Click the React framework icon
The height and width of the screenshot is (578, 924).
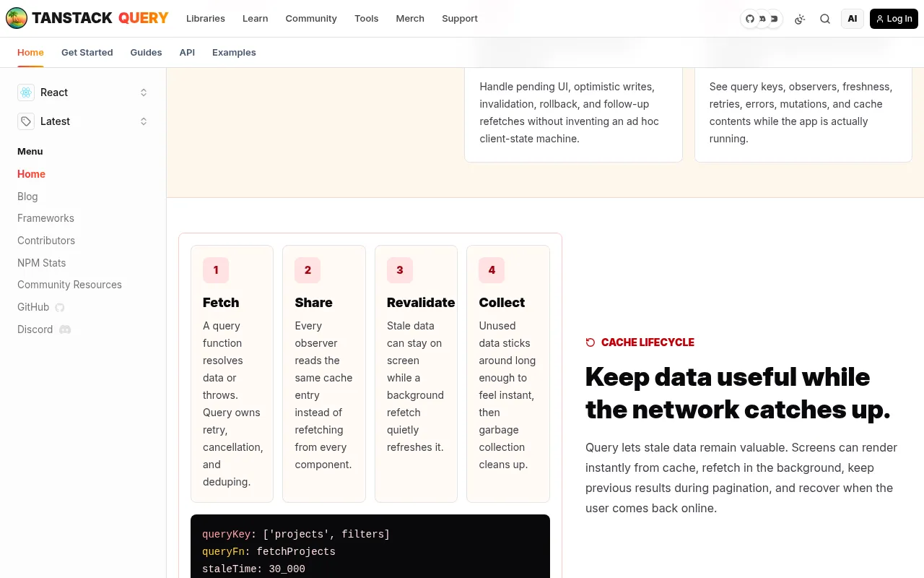click(x=26, y=92)
